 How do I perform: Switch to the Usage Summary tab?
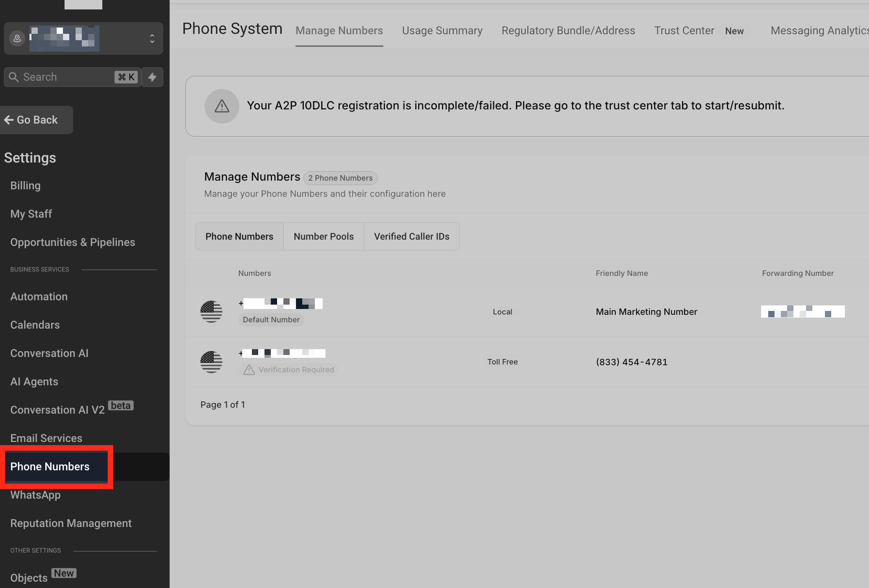click(442, 31)
